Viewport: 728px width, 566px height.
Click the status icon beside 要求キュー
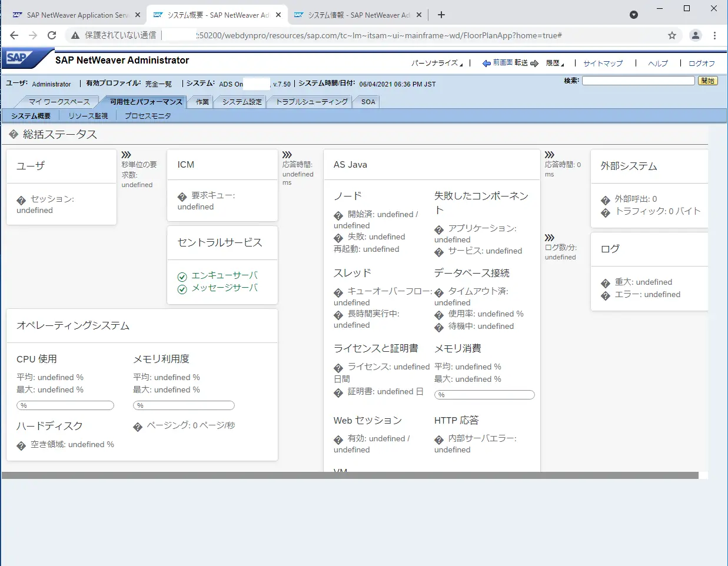pos(182,197)
